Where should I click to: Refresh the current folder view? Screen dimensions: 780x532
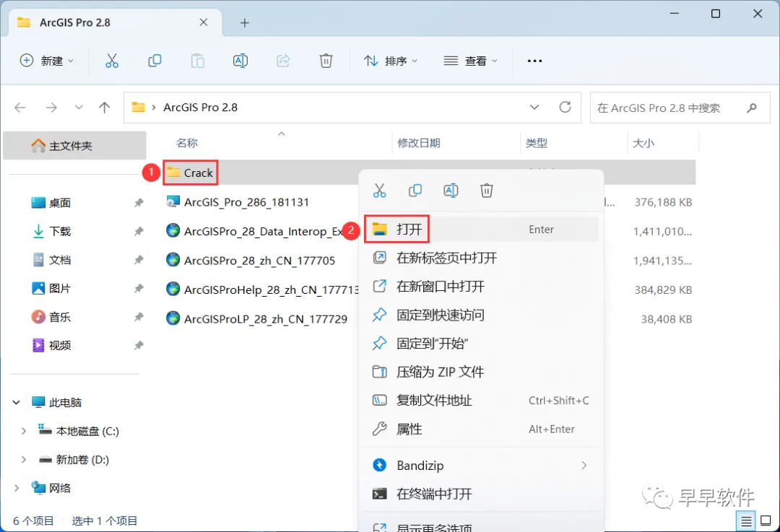565,107
